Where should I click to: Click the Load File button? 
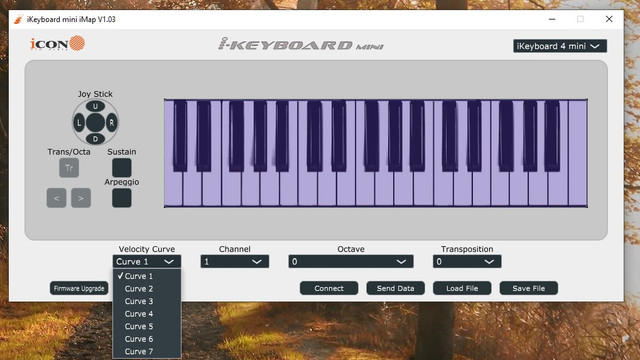(x=462, y=288)
